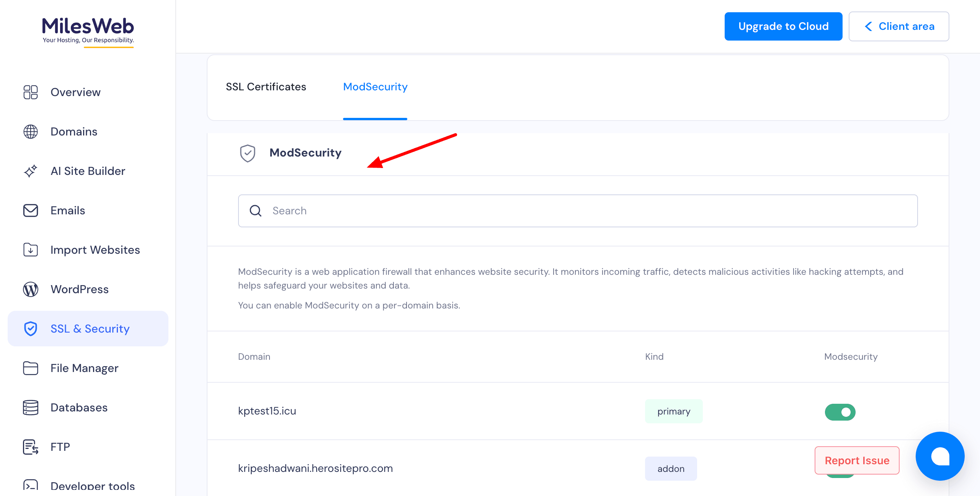The height and width of the screenshot is (496, 980).
Task: Click the Overview grid icon in sidebar
Action: [x=31, y=92]
